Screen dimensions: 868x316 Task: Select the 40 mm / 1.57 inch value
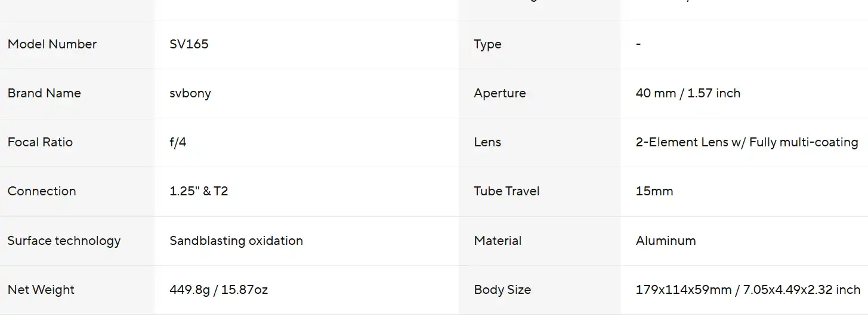(688, 93)
